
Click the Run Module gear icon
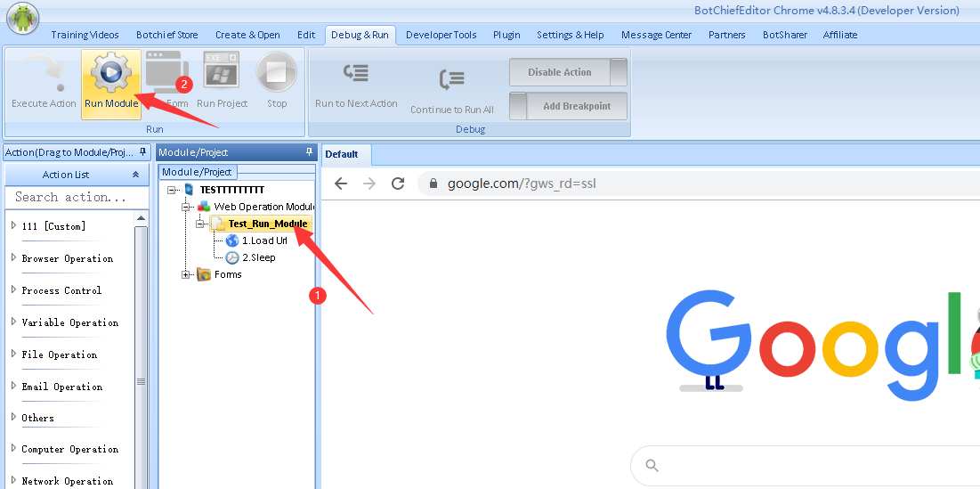click(110, 73)
